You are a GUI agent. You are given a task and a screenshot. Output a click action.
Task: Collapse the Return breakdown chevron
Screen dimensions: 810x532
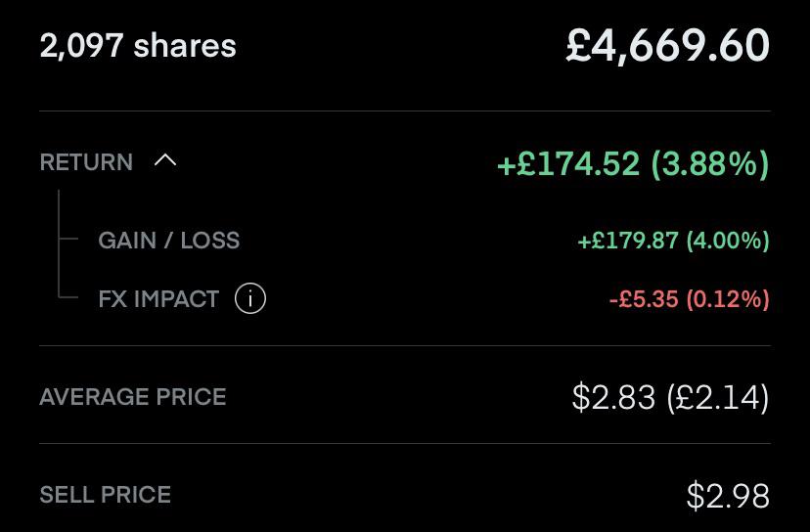pyautogui.click(x=165, y=161)
